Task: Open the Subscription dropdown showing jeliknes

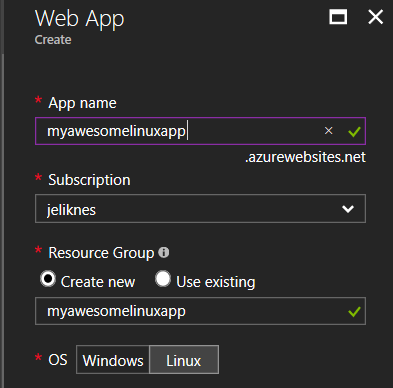Action: click(200, 209)
